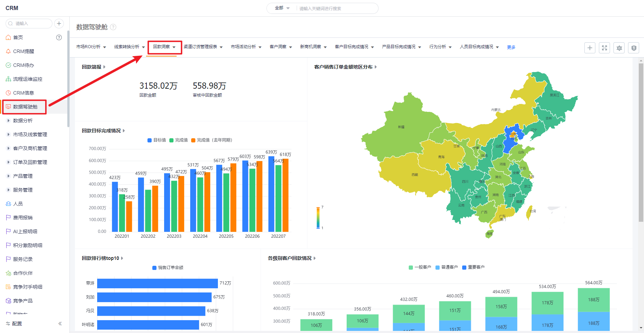
Task: Expand 服务管理 tree item
Action: (x=8, y=190)
